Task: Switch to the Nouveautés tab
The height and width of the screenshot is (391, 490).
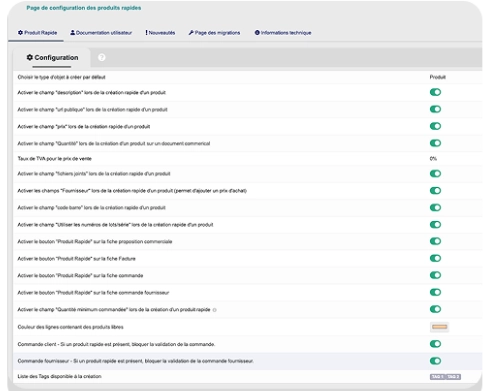Action: (x=160, y=33)
